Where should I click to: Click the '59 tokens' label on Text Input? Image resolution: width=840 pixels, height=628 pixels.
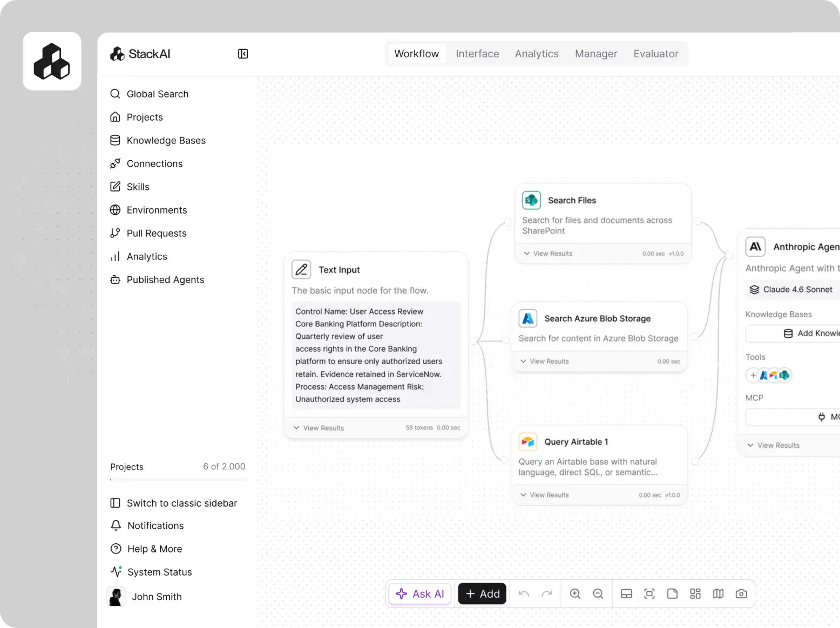[419, 428]
